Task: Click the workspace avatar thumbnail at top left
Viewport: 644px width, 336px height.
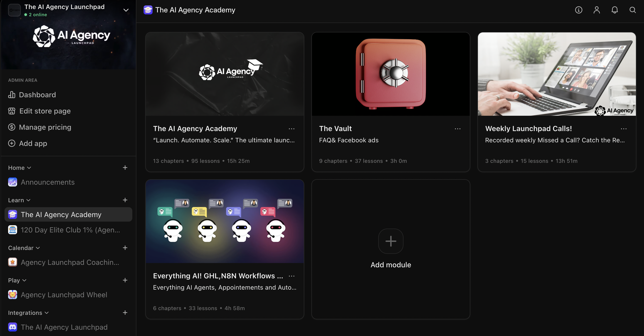Action: coord(14,10)
